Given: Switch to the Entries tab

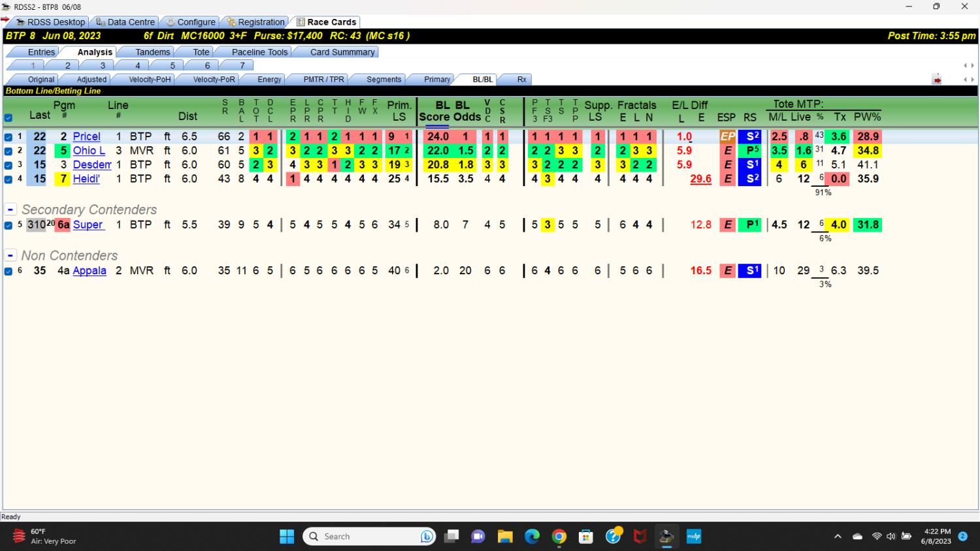Looking at the screenshot, I should (41, 52).
